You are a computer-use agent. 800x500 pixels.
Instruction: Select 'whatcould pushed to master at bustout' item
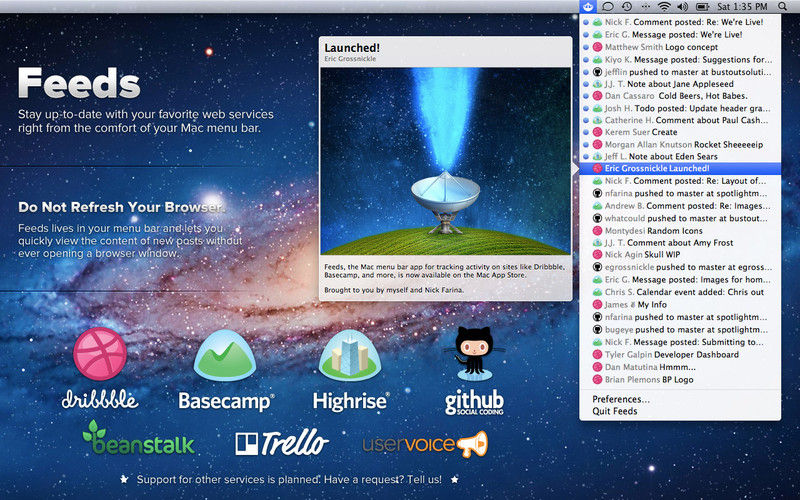680,218
